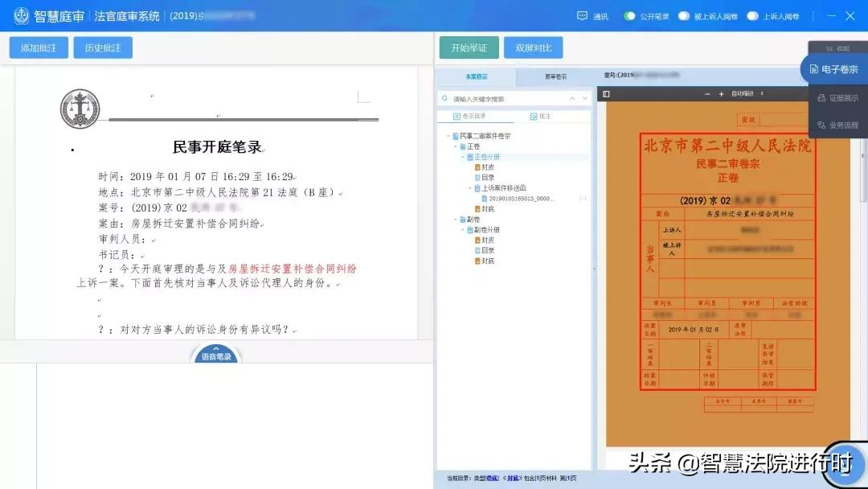This screenshot has height=489, width=868.
Task: Collapse the 副卷 folder arrow
Action: click(456, 220)
